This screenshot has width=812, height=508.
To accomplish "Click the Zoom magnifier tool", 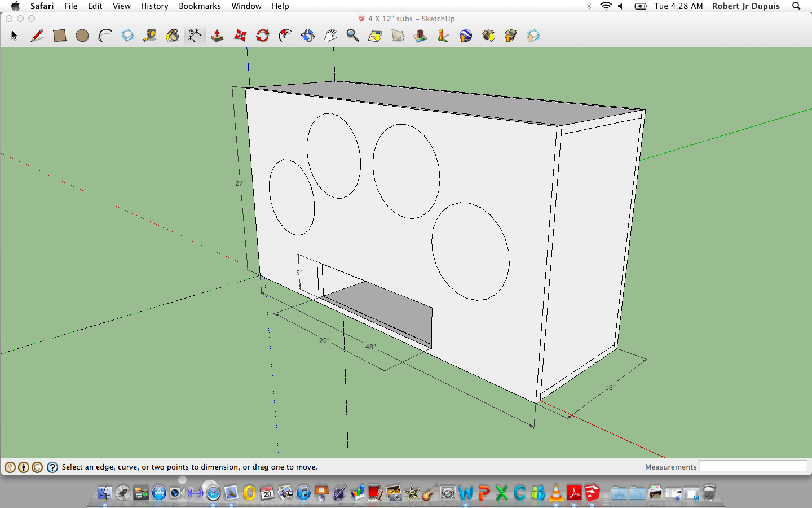I will click(352, 36).
